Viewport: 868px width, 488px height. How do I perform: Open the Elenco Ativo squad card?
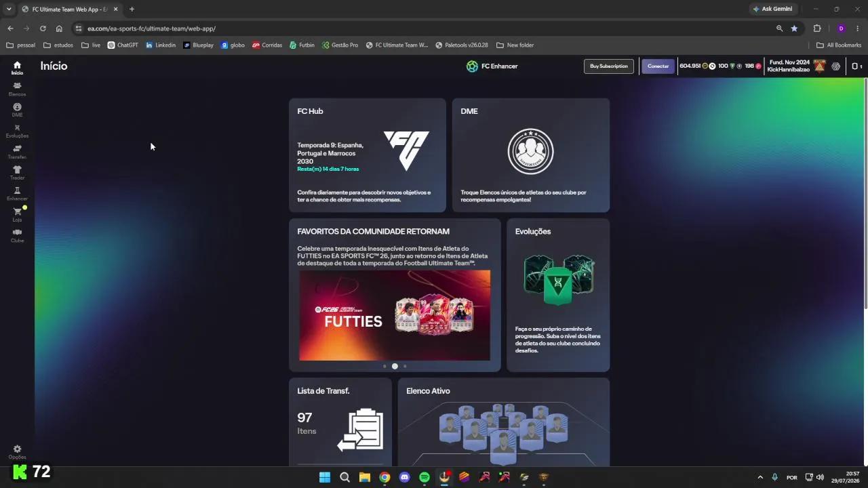(x=503, y=422)
